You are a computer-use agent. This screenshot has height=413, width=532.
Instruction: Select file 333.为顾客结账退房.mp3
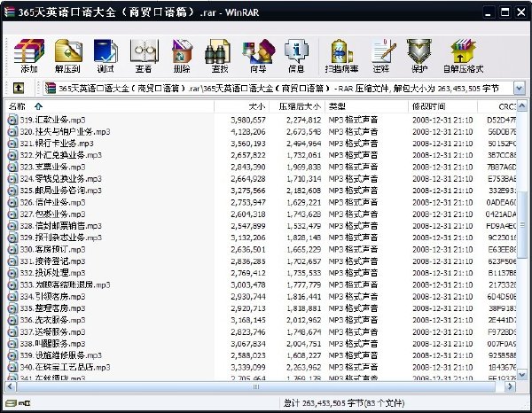(65, 284)
